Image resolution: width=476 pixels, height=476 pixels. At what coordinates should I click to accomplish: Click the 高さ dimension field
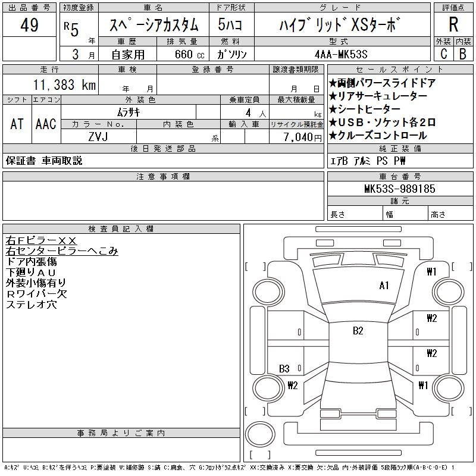tap(450, 213)
